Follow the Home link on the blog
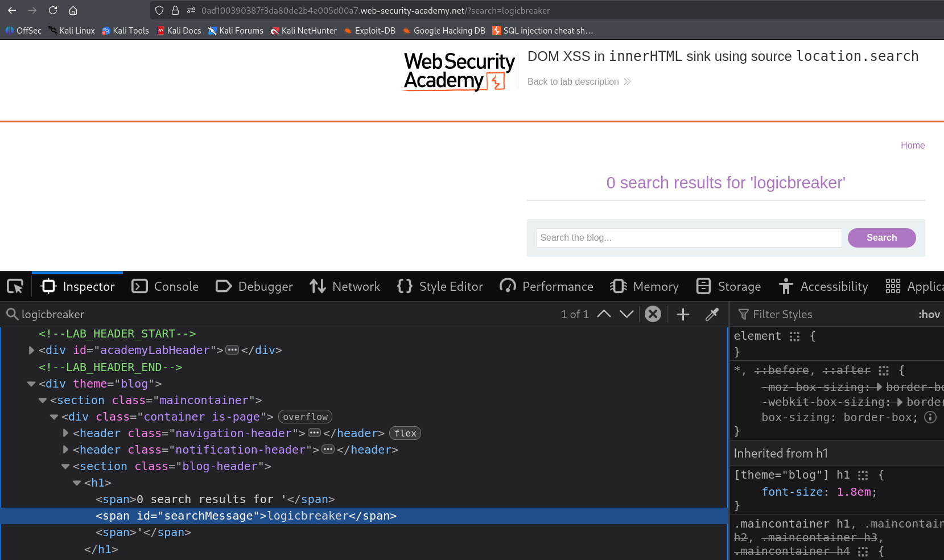944x560 pixels. [x=913, y=146]
